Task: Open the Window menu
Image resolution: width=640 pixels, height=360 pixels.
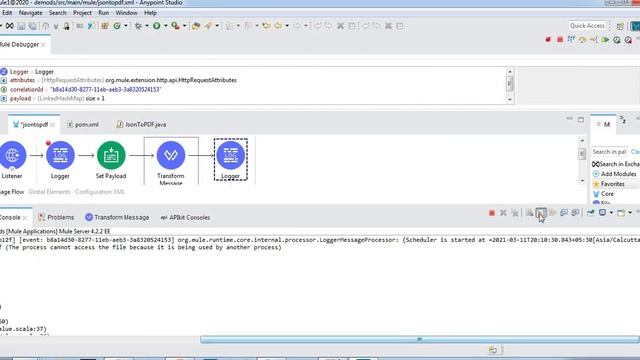Action: point(126,13)
